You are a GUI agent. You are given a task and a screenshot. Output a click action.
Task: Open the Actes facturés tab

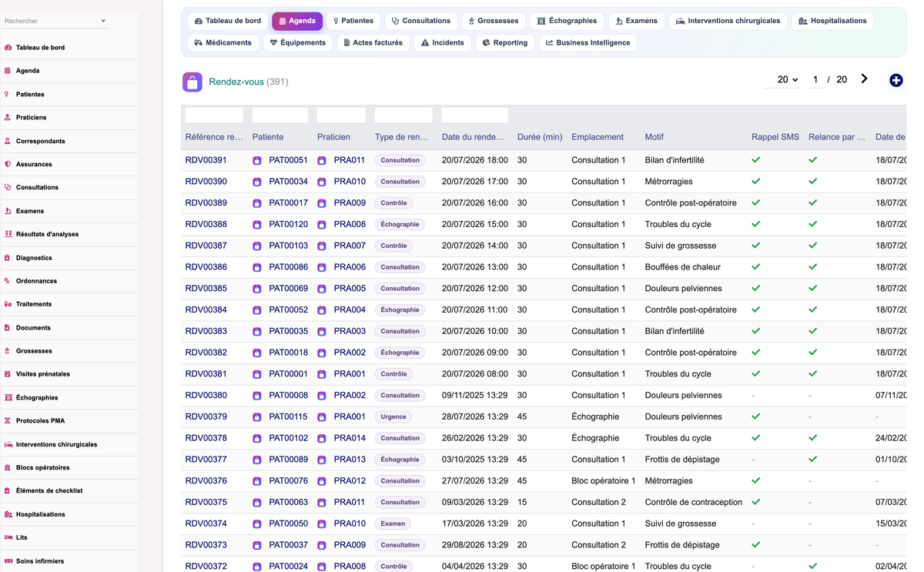point(373,42)
